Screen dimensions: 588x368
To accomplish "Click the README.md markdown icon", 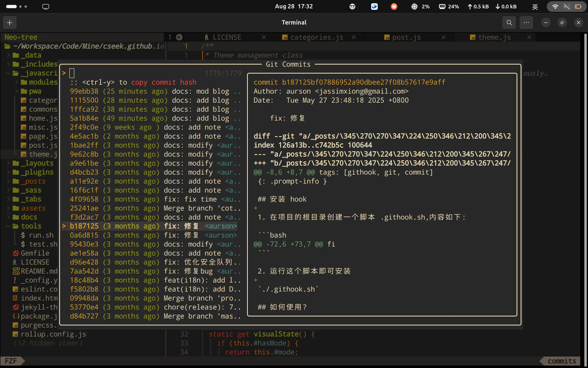I will [x=16, y=271].
